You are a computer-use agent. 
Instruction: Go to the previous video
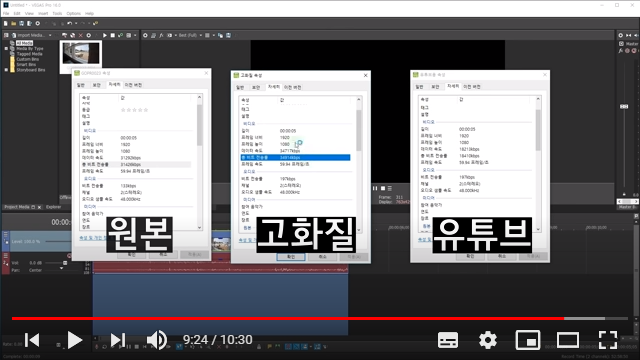point(32,340)
